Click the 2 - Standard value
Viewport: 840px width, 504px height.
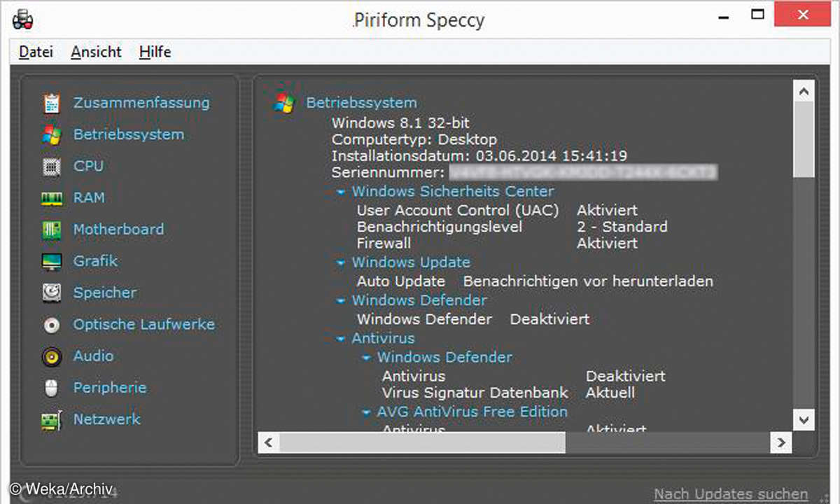(x=622, y=227)
